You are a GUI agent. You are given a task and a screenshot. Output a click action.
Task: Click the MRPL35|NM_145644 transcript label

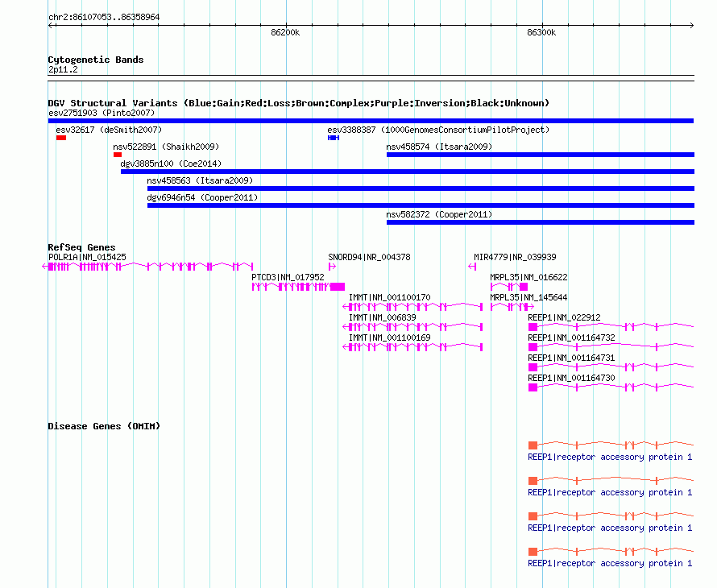[528, 298]
